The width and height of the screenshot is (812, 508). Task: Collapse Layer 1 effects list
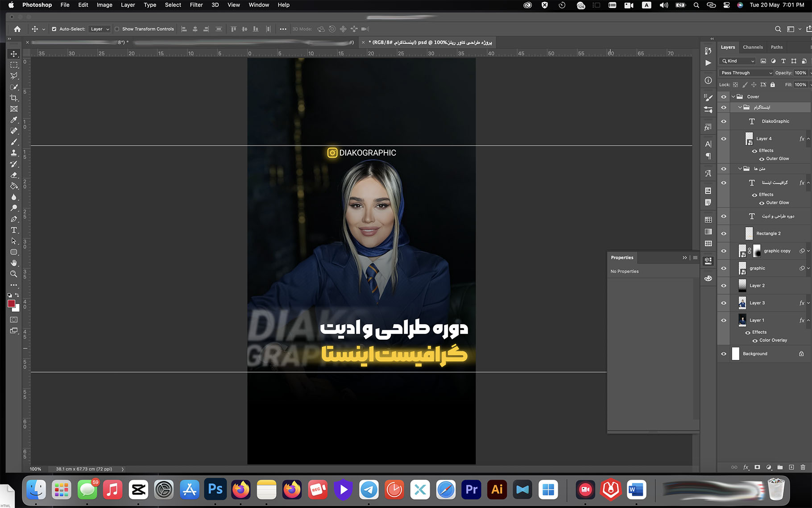[x=808, y=321]
